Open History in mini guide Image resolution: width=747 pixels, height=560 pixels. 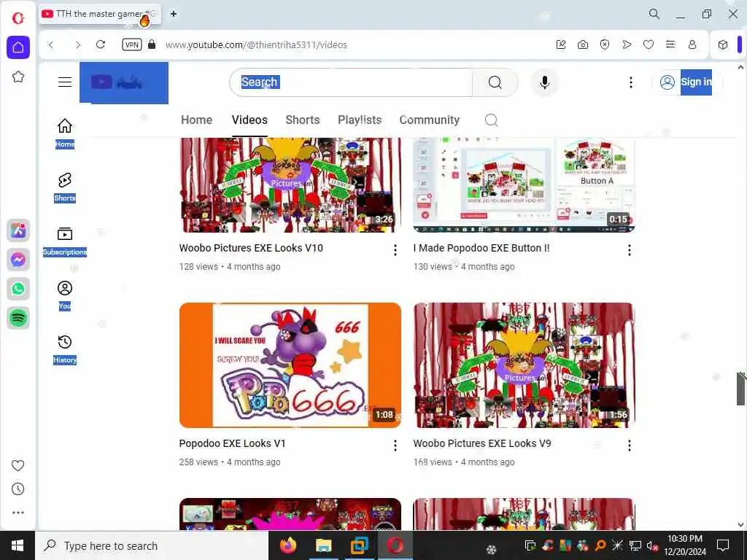(65, 349)
